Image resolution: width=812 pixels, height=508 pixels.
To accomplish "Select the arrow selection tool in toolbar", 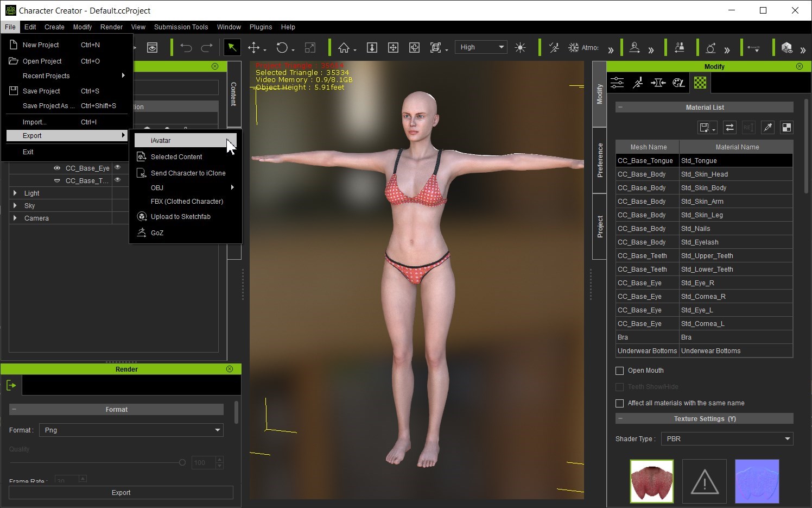I will [232, 47].
